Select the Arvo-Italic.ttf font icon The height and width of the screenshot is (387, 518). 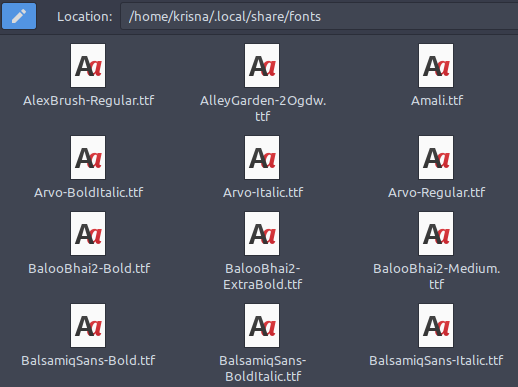point(262,157)
